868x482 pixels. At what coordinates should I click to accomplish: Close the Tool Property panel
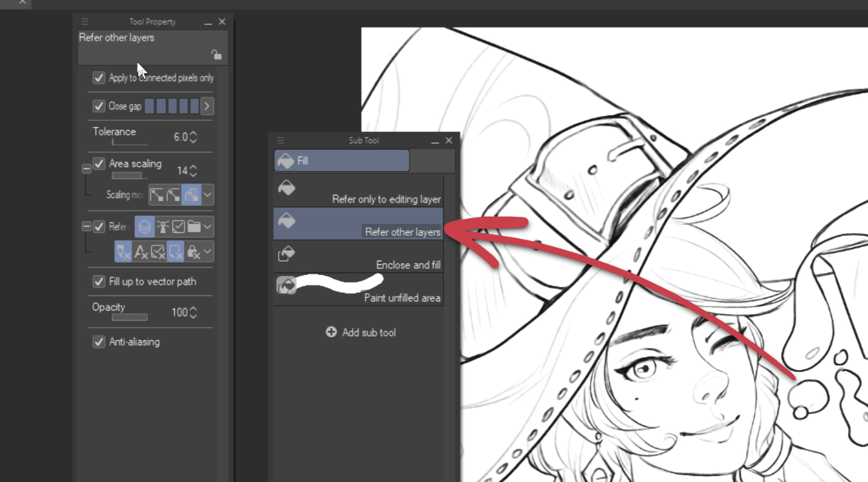tap(222, 22)
